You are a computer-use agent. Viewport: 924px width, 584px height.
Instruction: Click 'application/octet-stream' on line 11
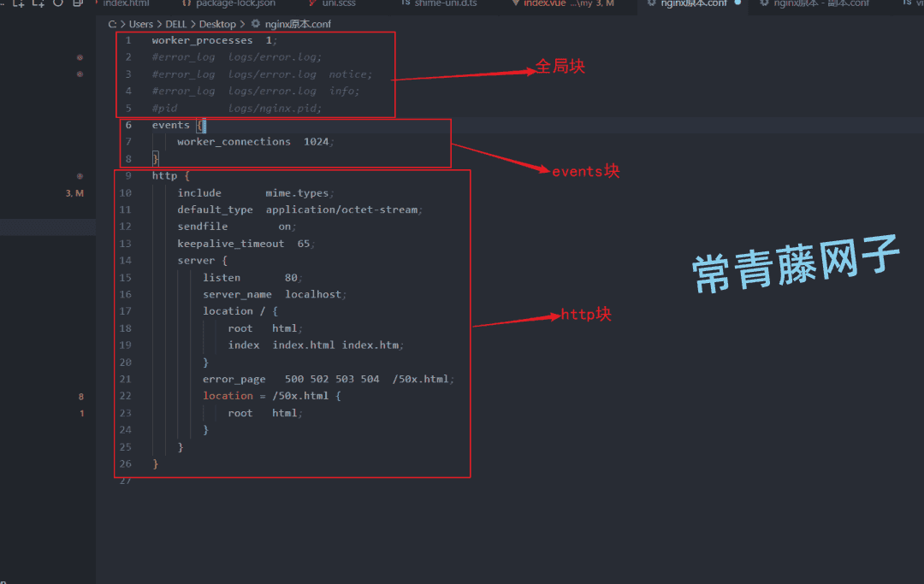tap(341, 209)
